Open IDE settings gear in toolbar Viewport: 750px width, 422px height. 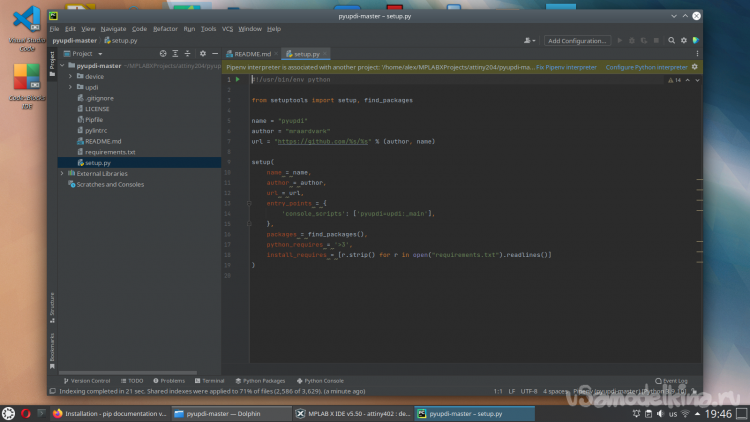684,41
